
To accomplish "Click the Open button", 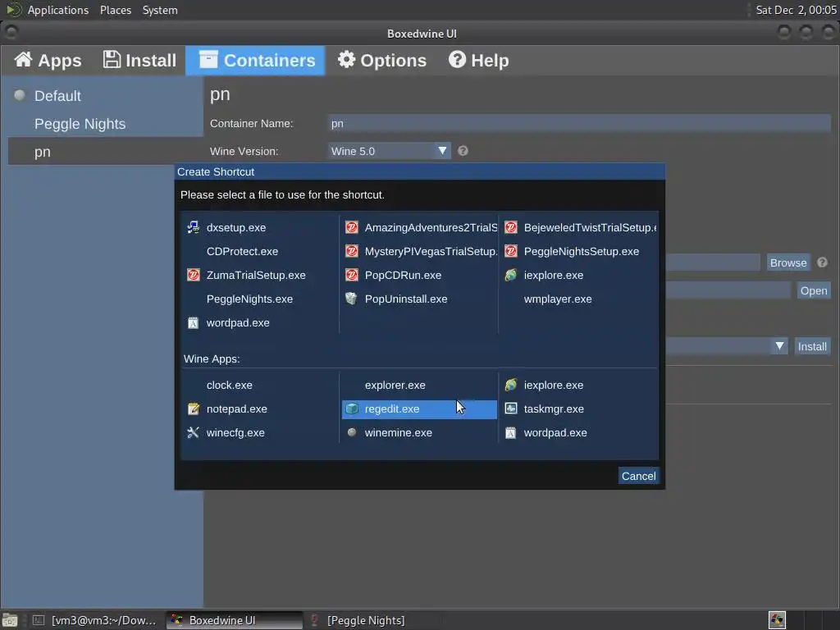I will [813, 291].
